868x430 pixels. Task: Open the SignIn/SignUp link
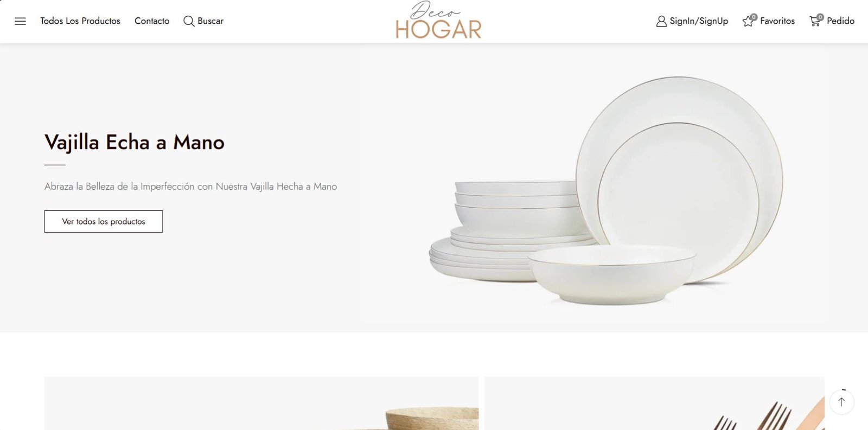pyautogui.click(x=699, y=21)
